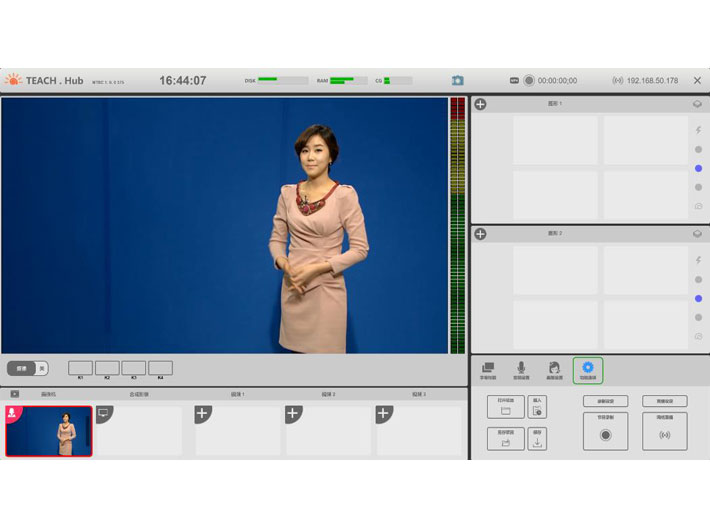Click the snapshot camera icon in top bar

click(457, 80)
